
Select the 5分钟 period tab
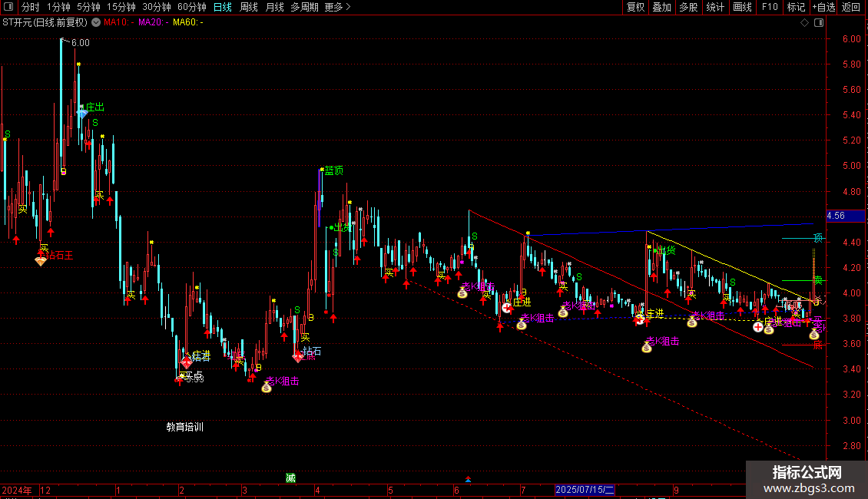coord(88,7)
